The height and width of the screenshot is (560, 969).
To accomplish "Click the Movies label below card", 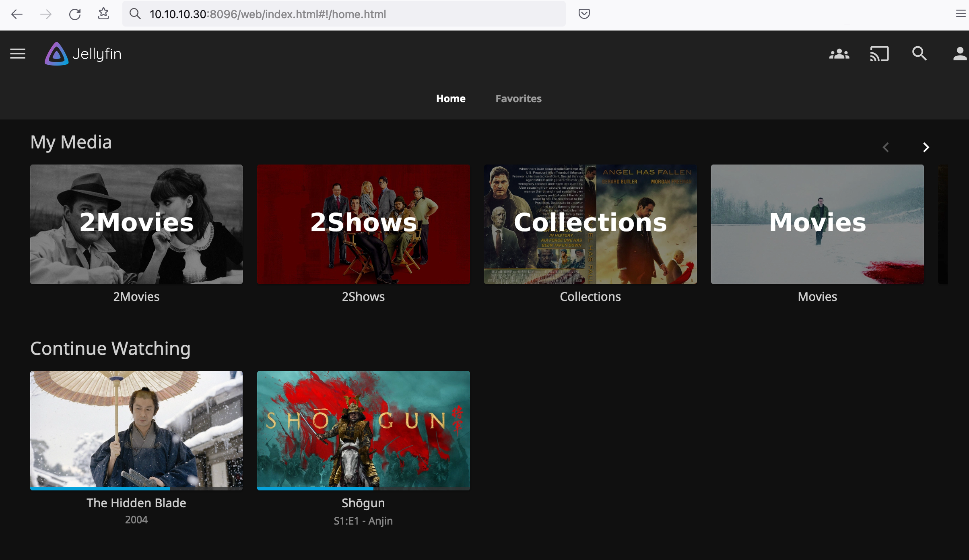I will point(817,297).
